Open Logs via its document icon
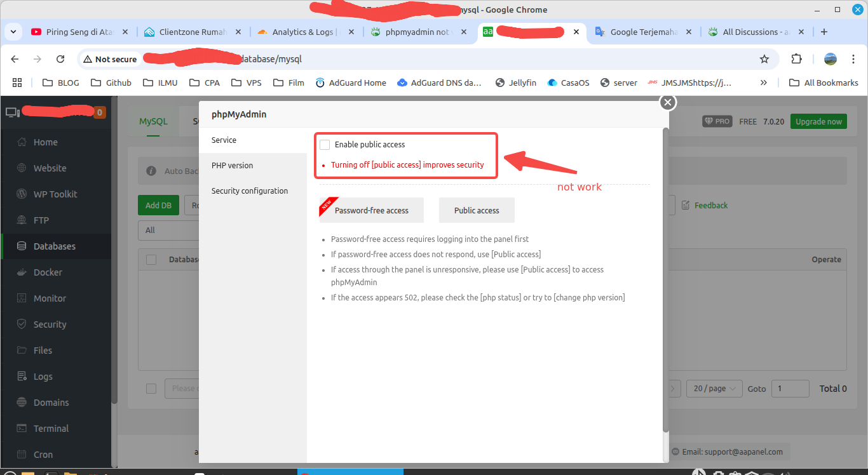 tap(22, 377)
